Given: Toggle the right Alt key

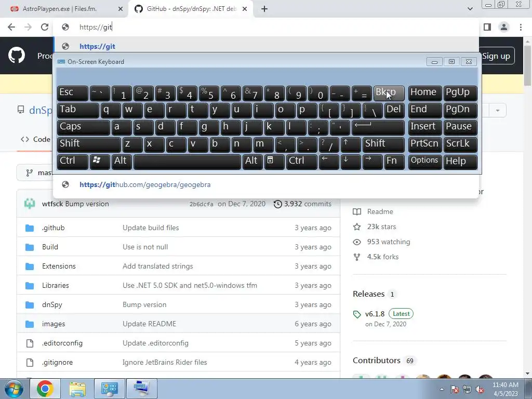Looking at the screenshot, I should click(252, 162).
